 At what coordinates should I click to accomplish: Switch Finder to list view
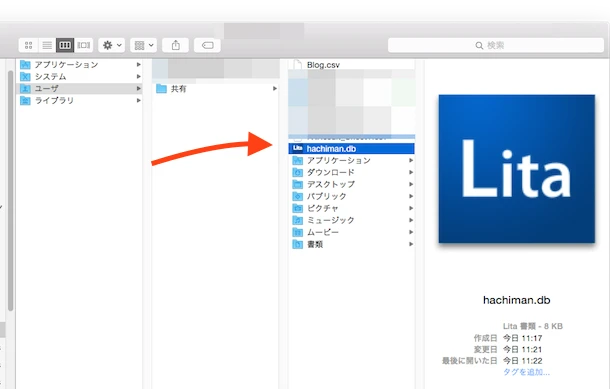[x=47, y=46]
